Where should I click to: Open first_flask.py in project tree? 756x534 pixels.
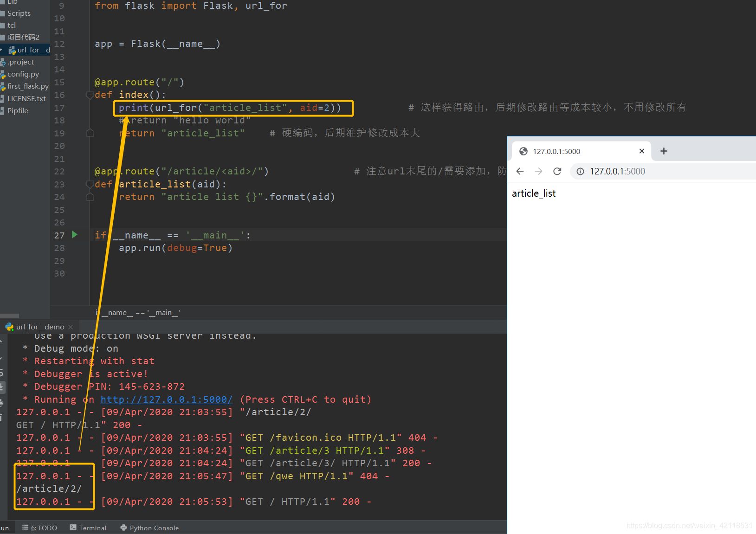point(28,86)
